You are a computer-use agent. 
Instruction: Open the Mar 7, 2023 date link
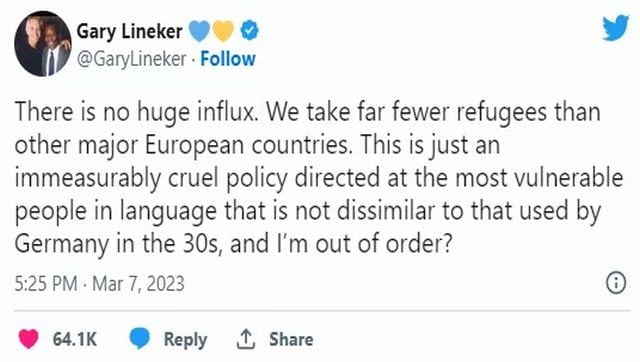138,284
